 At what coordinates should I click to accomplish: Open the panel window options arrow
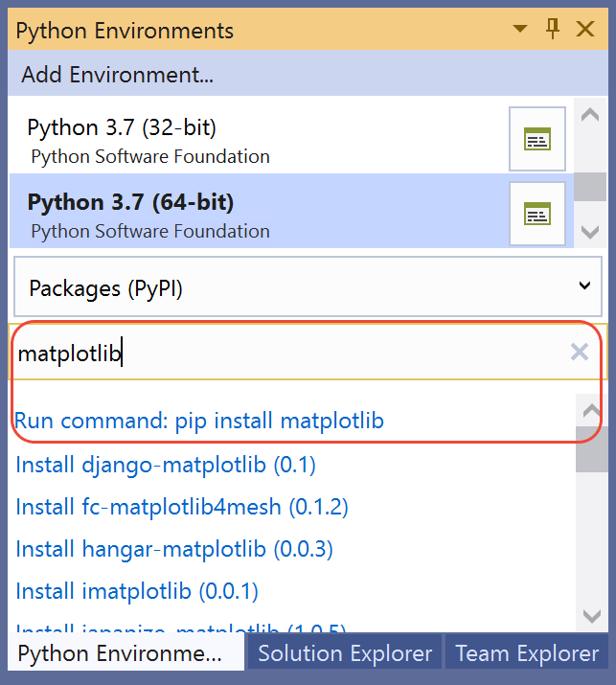click(522, 30)
